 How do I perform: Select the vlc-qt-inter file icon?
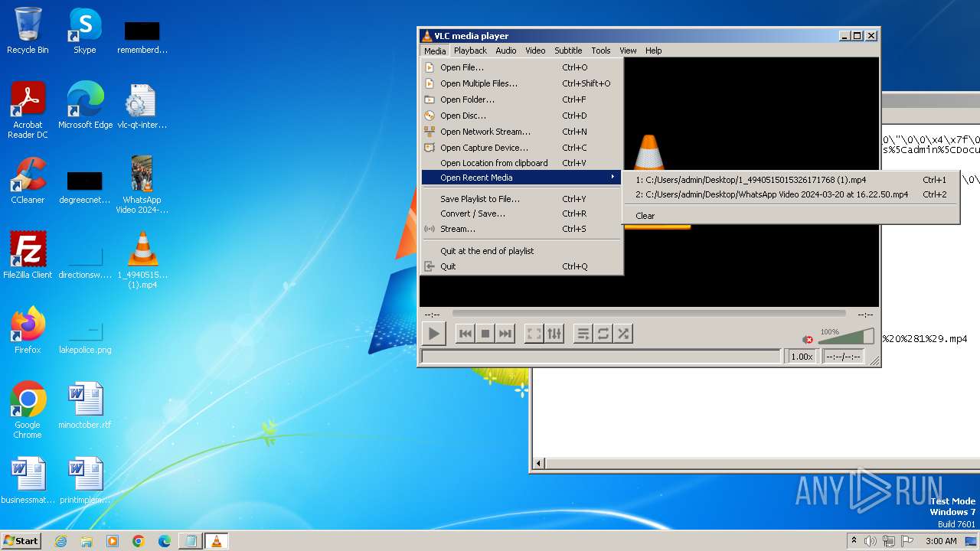pyautogui.click(x=142, y=106)
